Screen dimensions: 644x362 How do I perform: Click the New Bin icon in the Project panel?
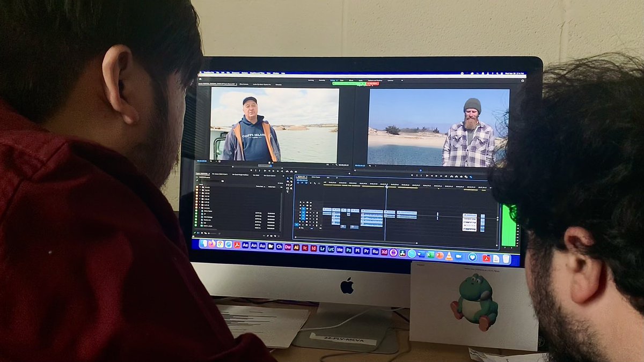click(272, 235)
